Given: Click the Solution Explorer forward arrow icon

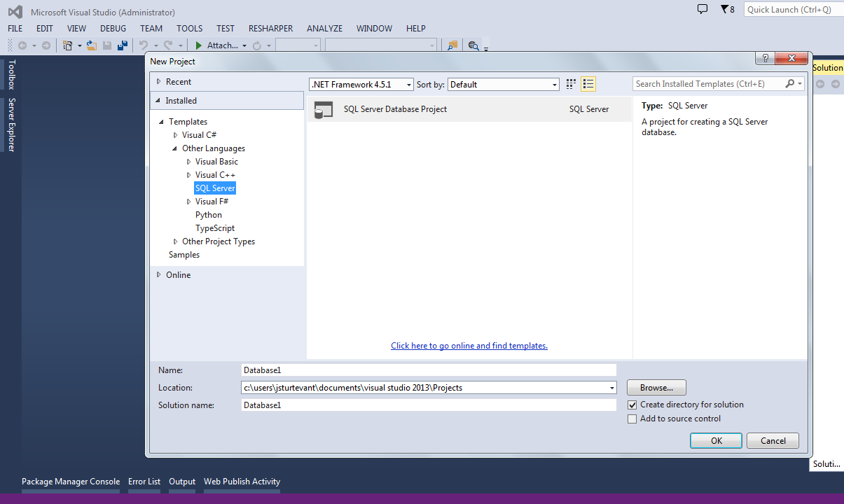Looking at the screenshot, I should coord(835,84).
